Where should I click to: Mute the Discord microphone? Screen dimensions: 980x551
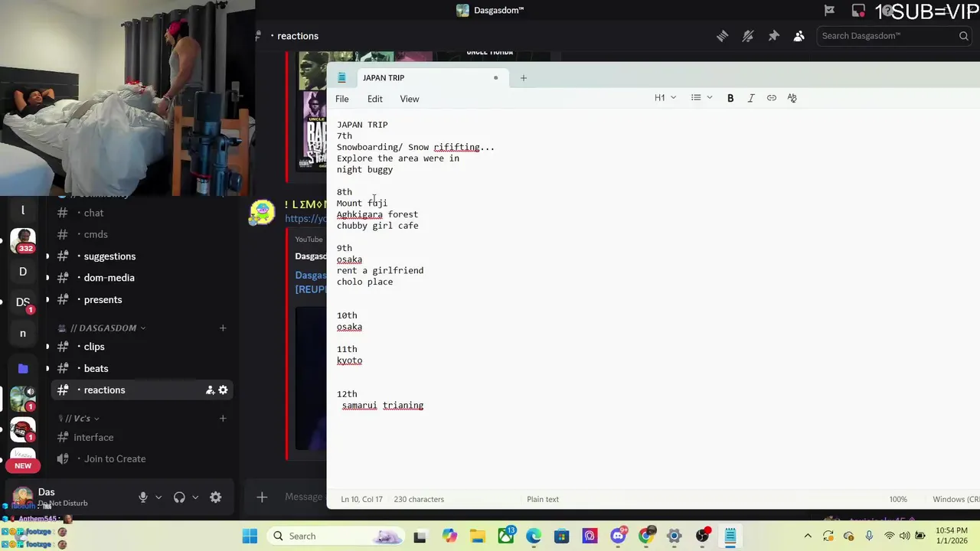tap(143, 497)
